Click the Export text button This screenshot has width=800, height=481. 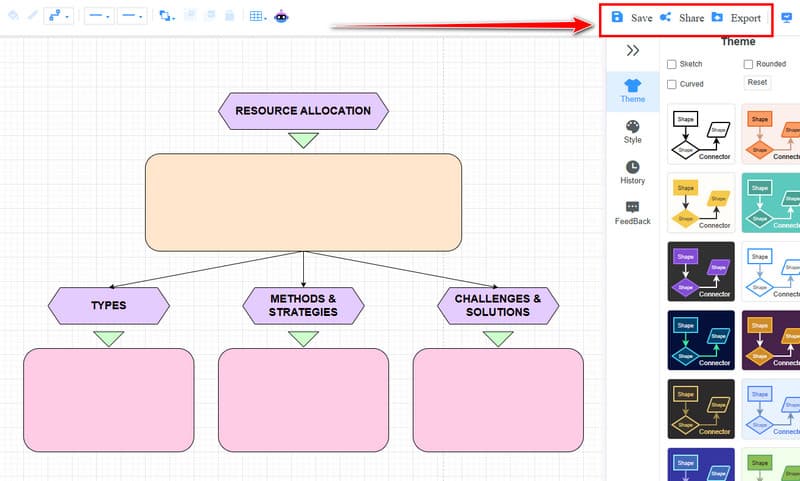[745, 18]
